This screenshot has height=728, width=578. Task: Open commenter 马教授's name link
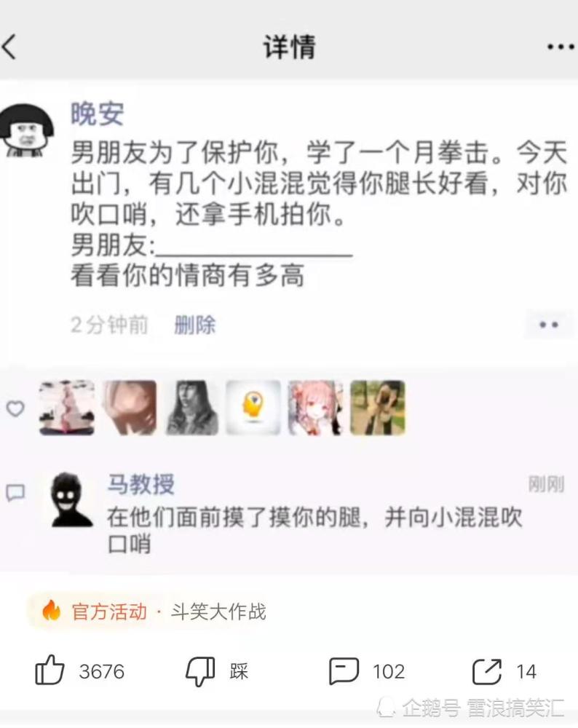[x=141, y=484]
